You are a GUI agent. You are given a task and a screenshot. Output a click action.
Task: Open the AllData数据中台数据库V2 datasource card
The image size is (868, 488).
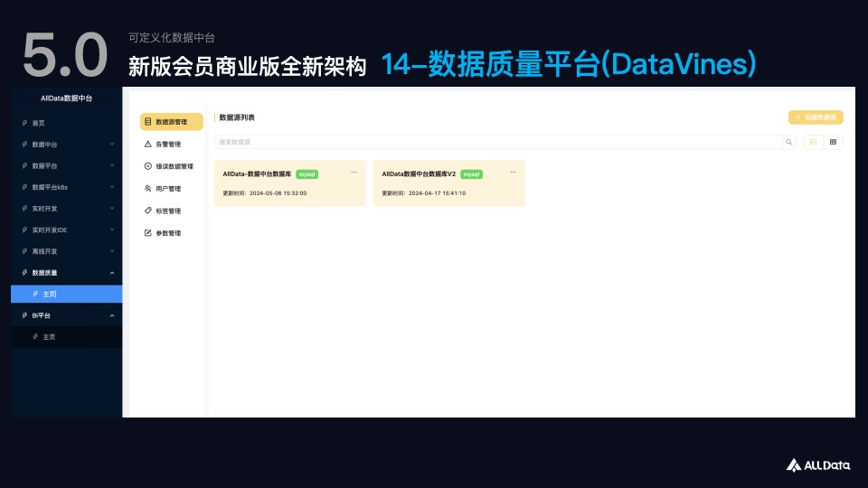click(x=448, y=183)
